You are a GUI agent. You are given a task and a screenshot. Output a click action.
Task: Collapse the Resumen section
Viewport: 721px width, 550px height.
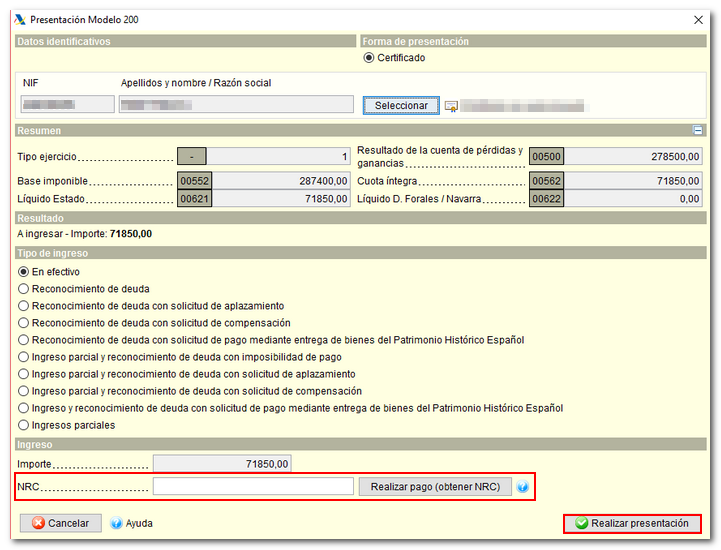click(x=698, y=130)
